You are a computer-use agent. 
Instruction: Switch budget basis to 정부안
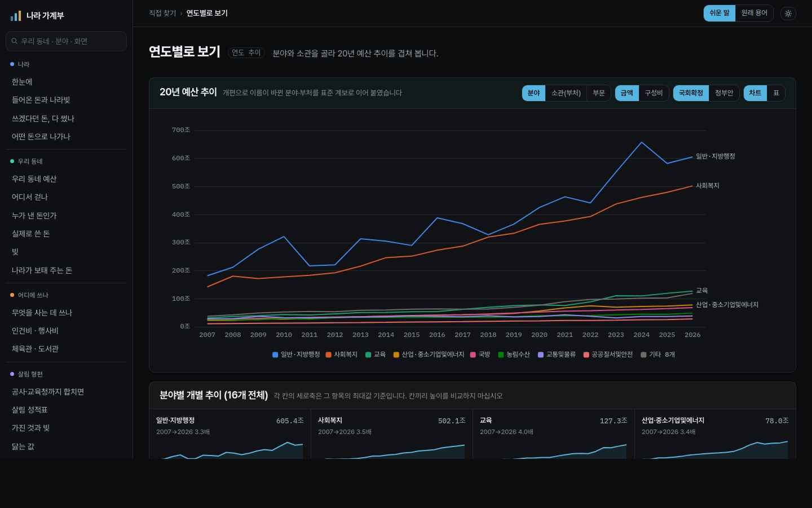pos(724,93)
